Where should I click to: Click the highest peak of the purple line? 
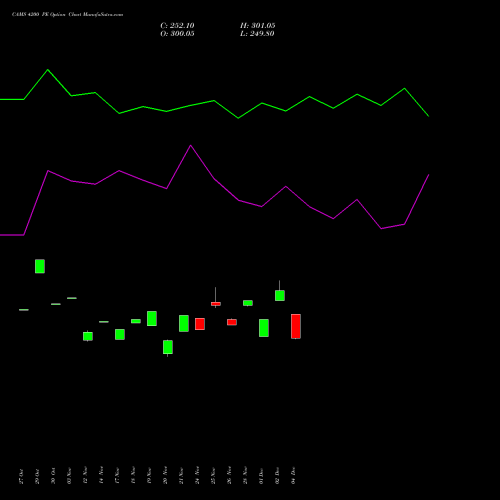coord(191,145)
